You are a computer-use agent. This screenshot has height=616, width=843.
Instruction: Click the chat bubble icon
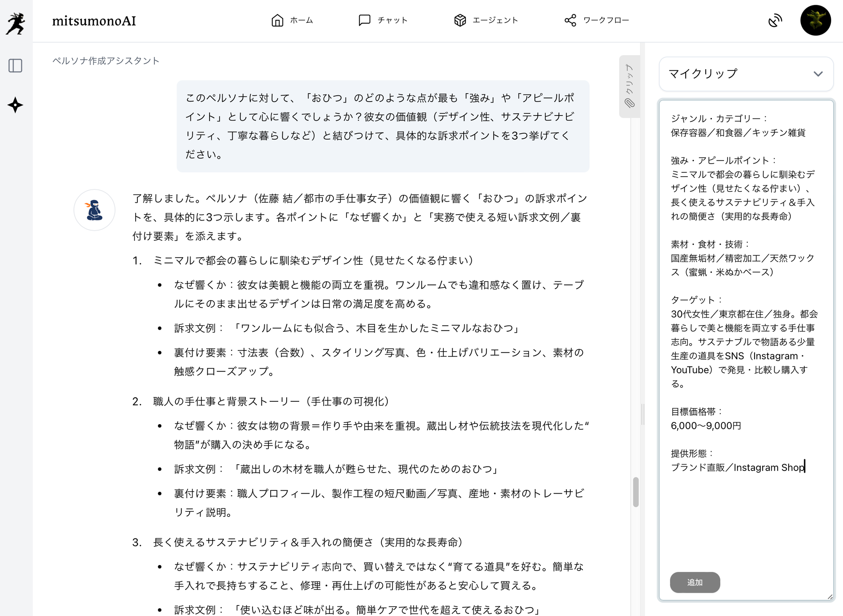point(364,20)
